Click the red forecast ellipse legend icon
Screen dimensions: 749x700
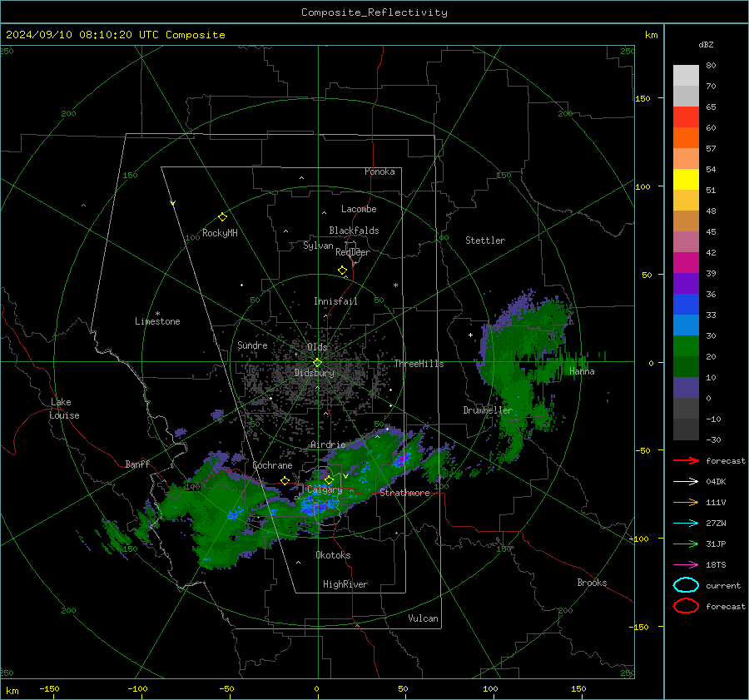[x=686, y=606]
